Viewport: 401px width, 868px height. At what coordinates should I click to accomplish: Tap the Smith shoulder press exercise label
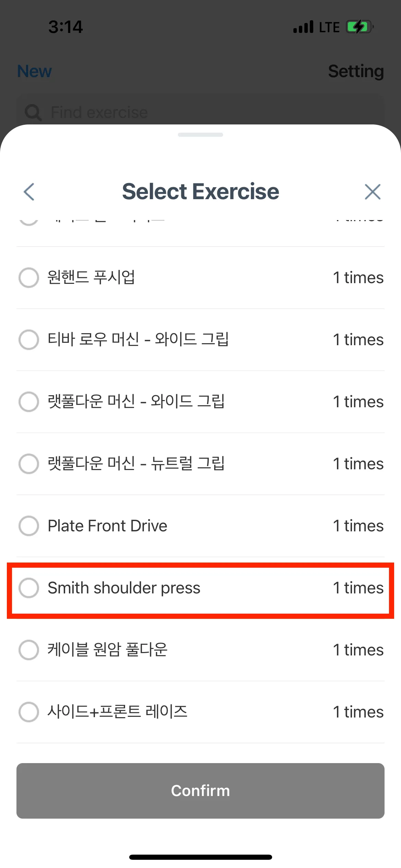pos(124,588)
